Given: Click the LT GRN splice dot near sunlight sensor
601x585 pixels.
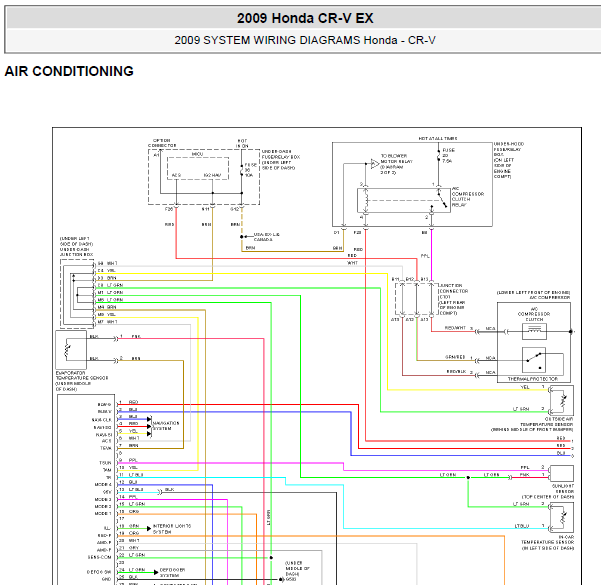Looking at the screenshot, I should 468,477.
